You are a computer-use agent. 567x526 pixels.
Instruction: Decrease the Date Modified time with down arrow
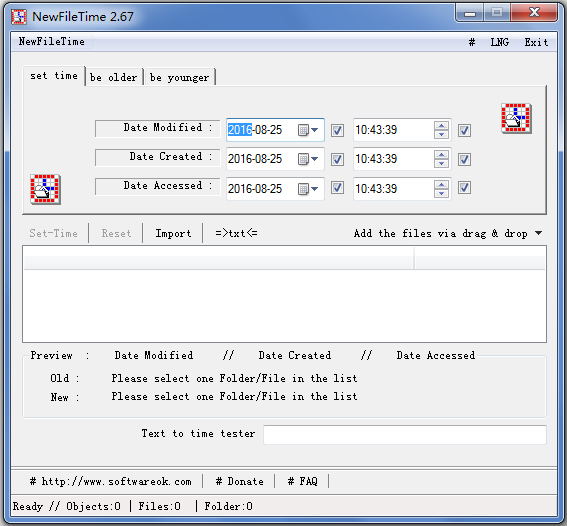[442, 134]
